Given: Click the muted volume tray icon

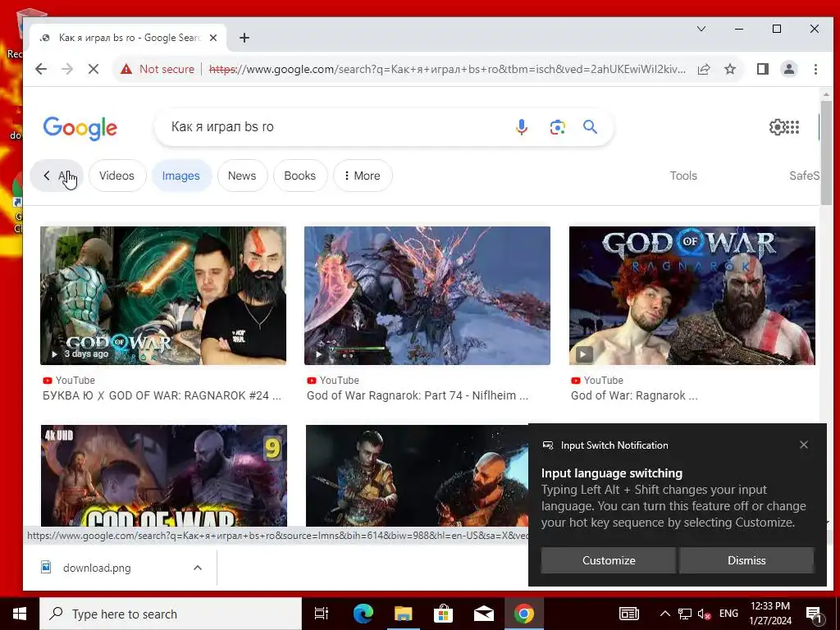Looking at the screenshot, I should (x=704, y=614).
